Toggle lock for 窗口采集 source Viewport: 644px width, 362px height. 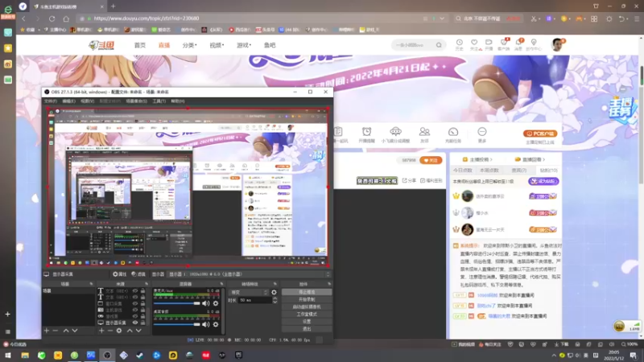143,304
